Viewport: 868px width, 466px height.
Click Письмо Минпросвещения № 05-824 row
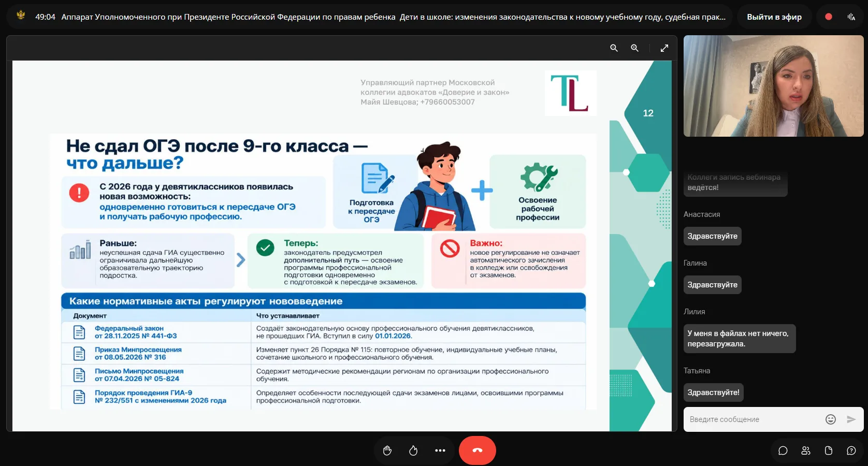(323, 375)
